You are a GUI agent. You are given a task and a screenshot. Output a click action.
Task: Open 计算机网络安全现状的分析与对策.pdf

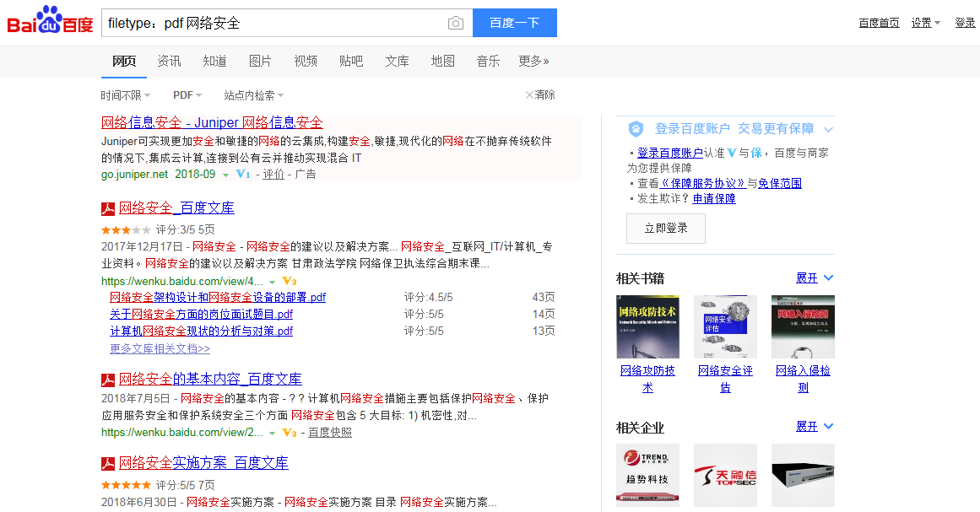[x=201, y=331]
